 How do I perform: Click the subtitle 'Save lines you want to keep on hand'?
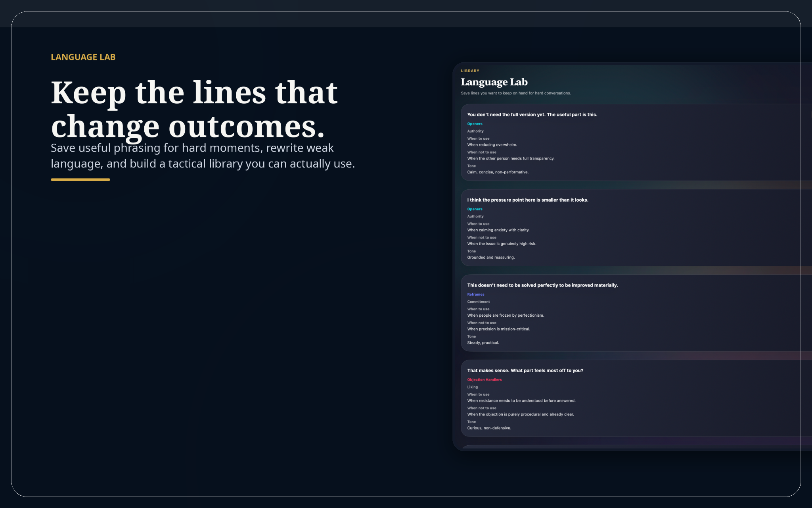click(x=515, y=93)
